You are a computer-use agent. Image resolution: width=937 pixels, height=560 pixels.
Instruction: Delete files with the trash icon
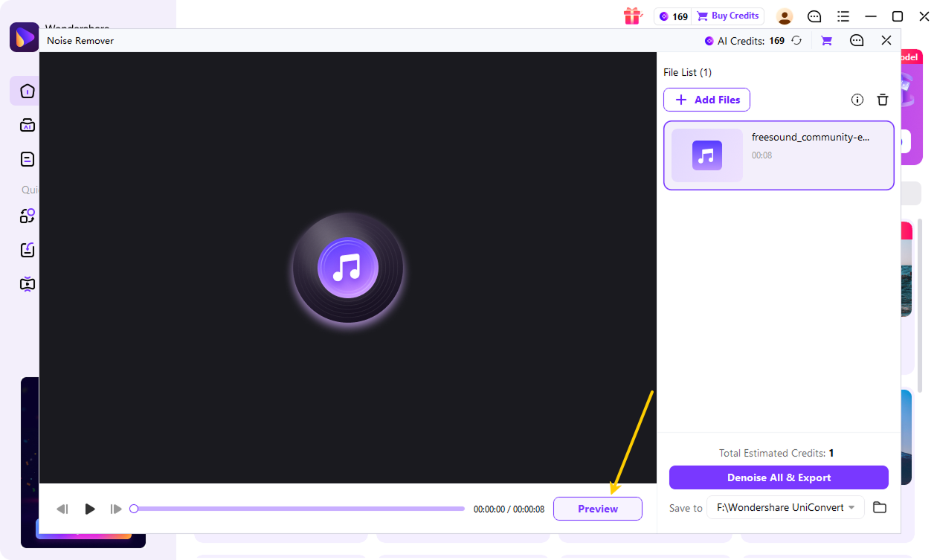(x=883, y=100)
